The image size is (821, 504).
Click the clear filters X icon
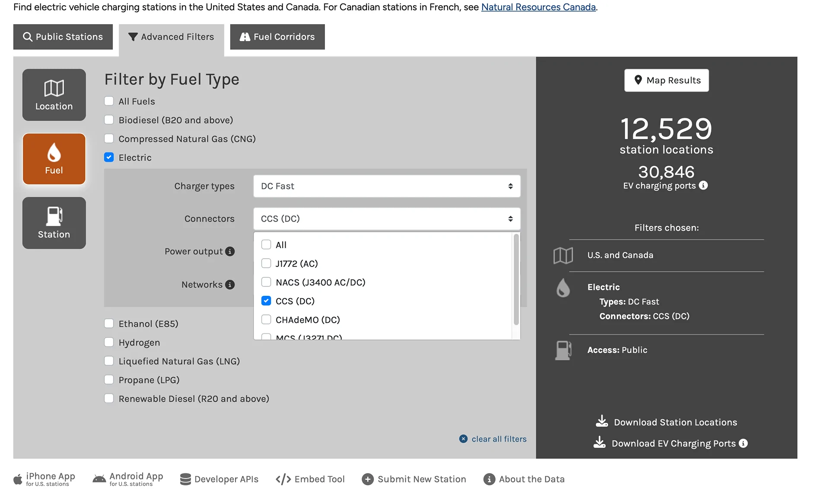click(x=463, y=439)
